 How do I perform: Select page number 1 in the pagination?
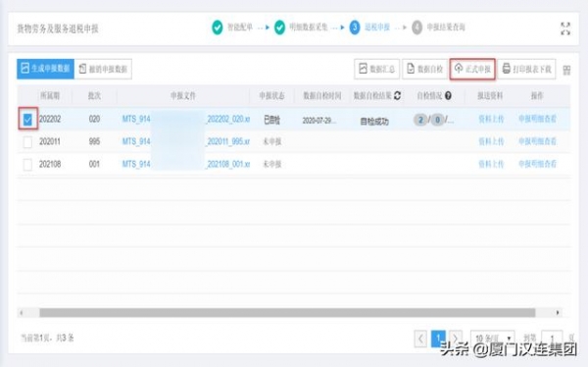(438, 339)
